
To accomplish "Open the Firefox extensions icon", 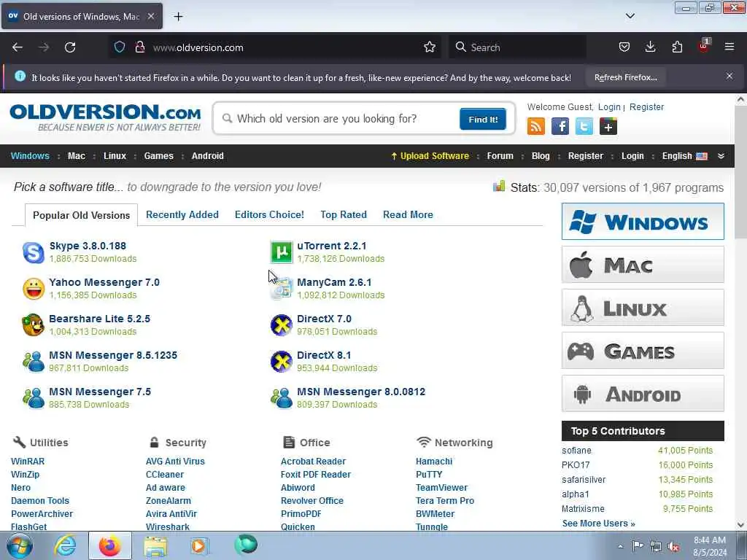I will click(677, 47).
